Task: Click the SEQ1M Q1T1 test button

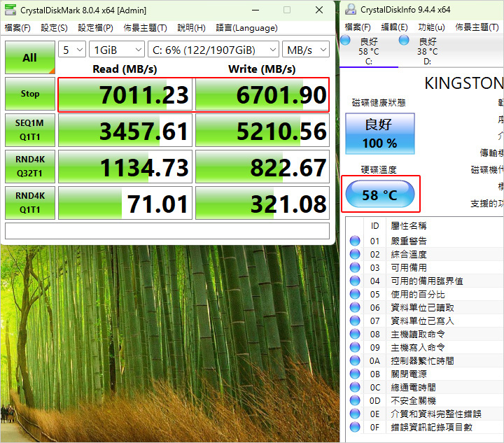Action: (30, 130)
